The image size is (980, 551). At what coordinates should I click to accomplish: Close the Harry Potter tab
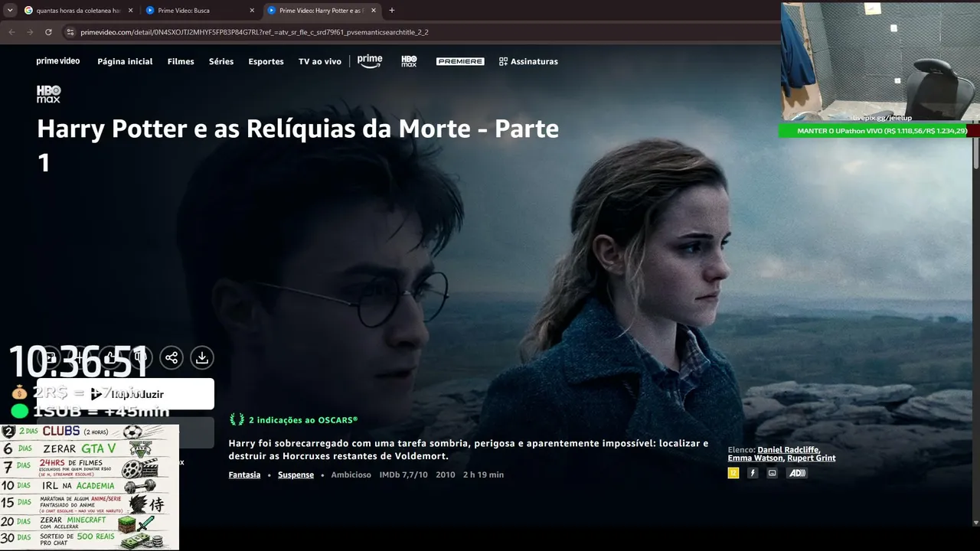pyautogui.click(x=374, y=11)
